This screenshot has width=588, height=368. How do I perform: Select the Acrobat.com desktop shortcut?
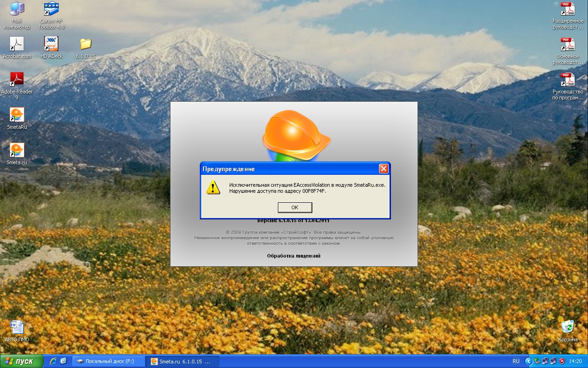17,48
